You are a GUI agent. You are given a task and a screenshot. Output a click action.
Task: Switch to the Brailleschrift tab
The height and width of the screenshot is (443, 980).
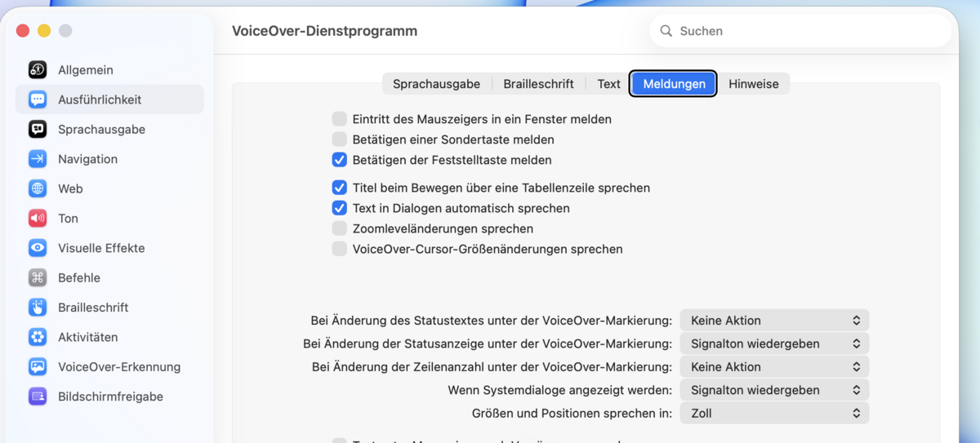(x=538, y=84)
